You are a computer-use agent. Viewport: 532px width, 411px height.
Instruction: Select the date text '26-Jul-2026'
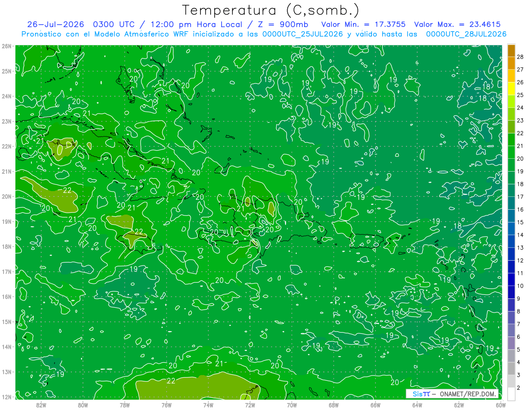[x=55, y=24]
